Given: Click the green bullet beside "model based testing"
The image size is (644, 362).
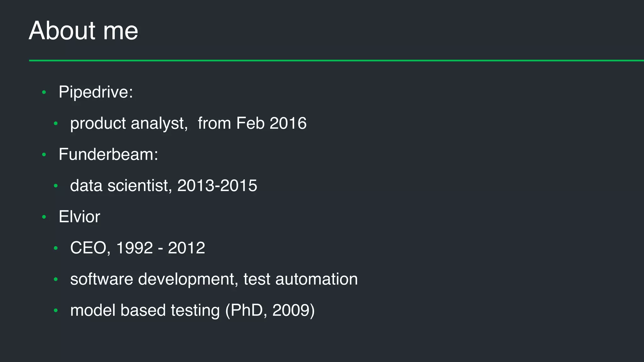Looking at the screenshot, I should tap(56, 310).
